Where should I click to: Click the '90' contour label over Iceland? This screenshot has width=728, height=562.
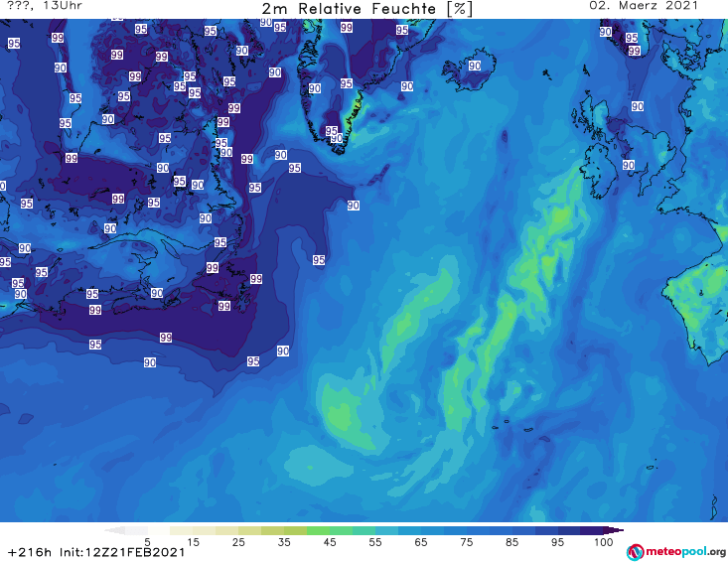coord(475,66)
